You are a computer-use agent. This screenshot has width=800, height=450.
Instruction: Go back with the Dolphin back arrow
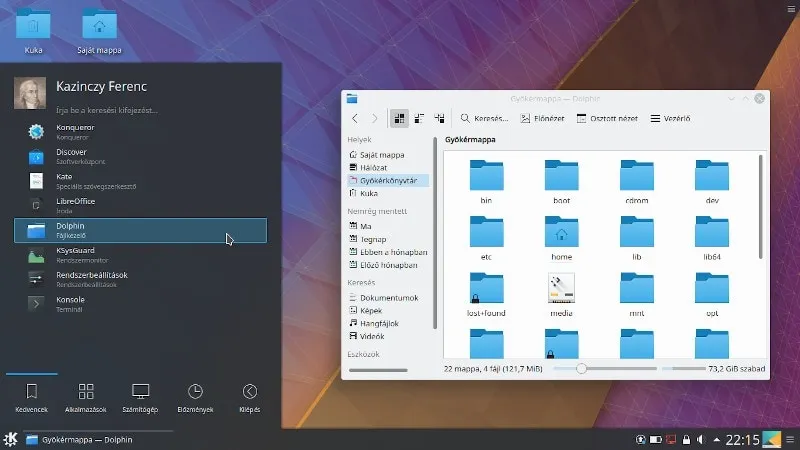pyautogui.click(x=355, y=118)
